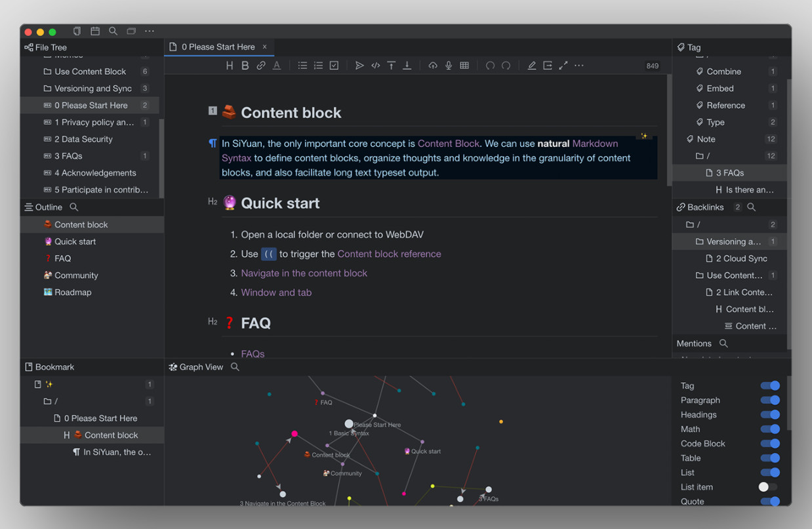The width and height of the screenshot is (812, 529).
Task: Search in the Graph View
Action: pyautogui.click(x=235, y=367)
